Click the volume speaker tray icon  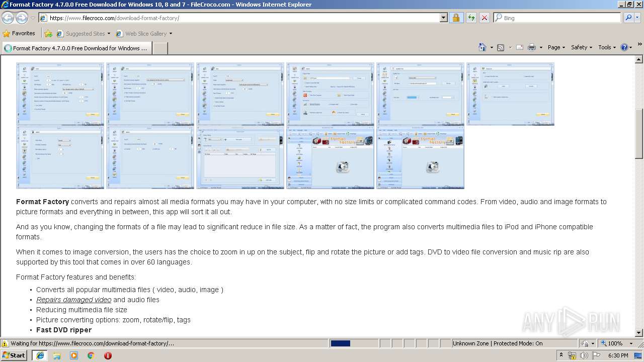pos(584,355)
